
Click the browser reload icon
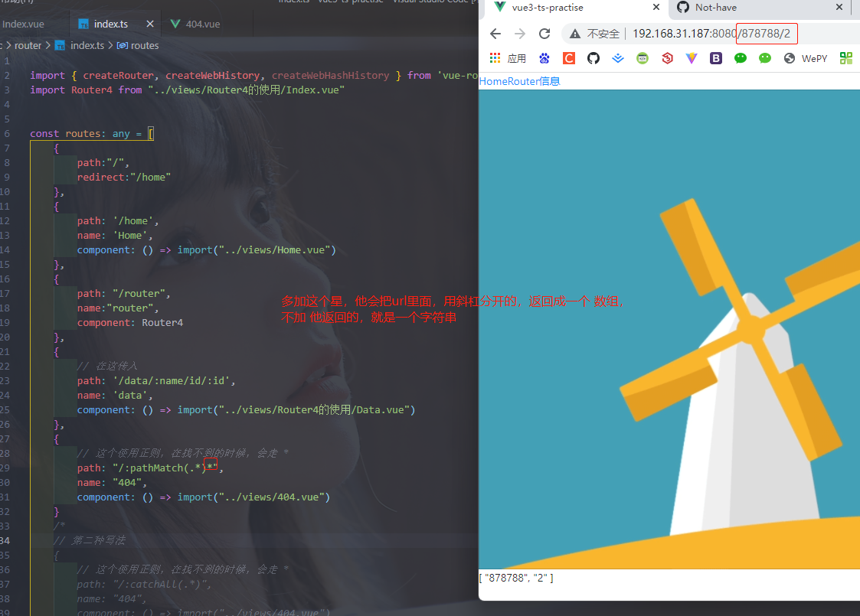[544, 34]
